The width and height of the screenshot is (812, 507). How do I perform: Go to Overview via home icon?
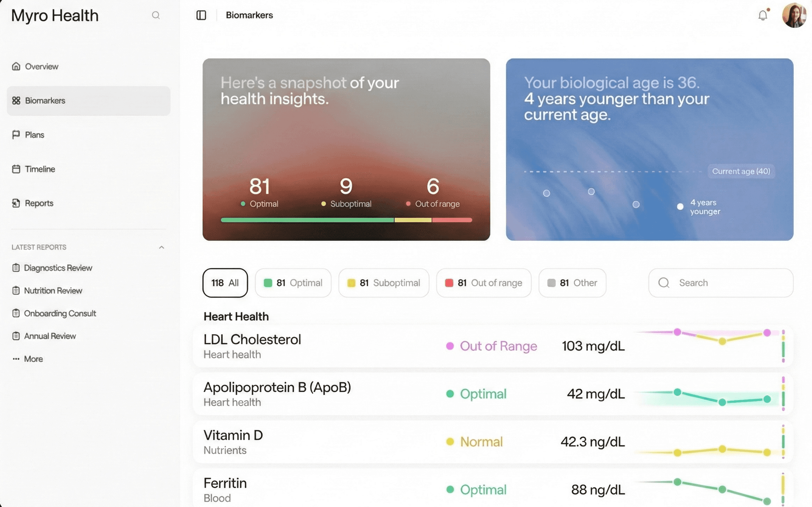(x=16, y=66)
